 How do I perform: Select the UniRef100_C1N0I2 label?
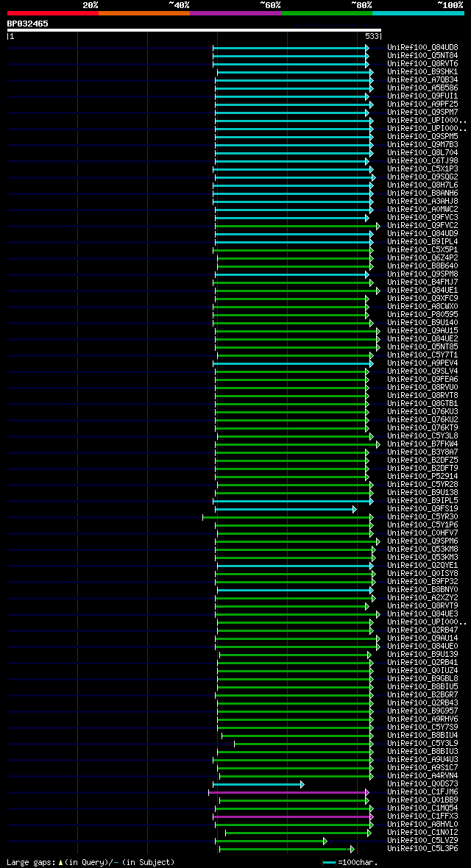(x=422, y=832)
